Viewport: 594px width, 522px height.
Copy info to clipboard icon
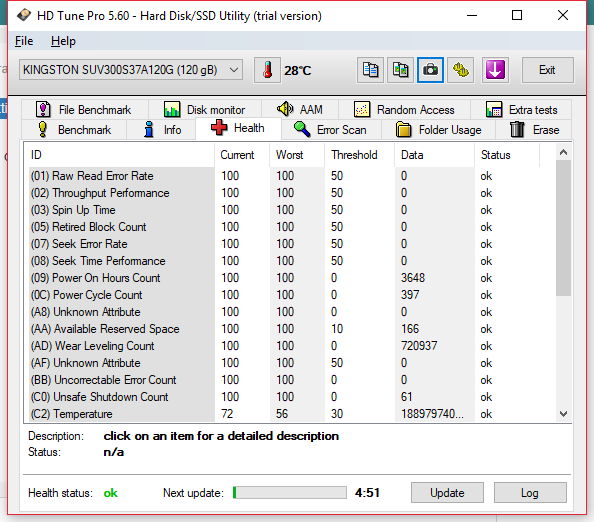(x=370, y=70)
